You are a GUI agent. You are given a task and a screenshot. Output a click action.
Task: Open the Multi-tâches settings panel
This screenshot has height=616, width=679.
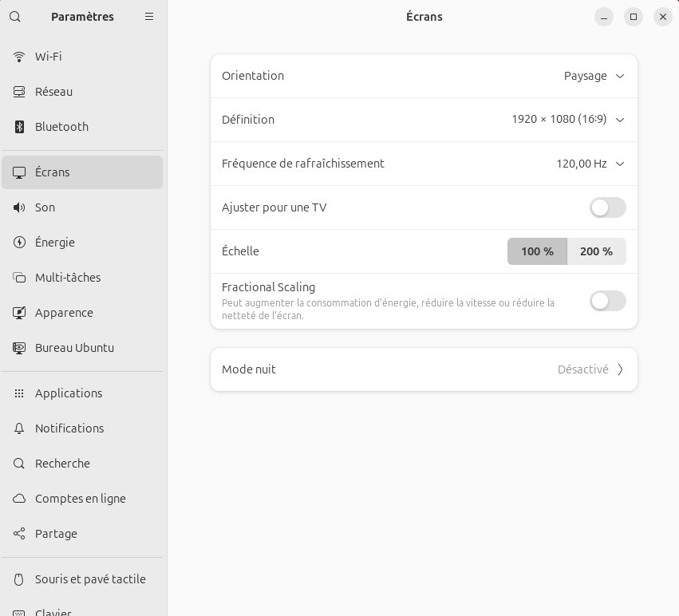(68, 278)
